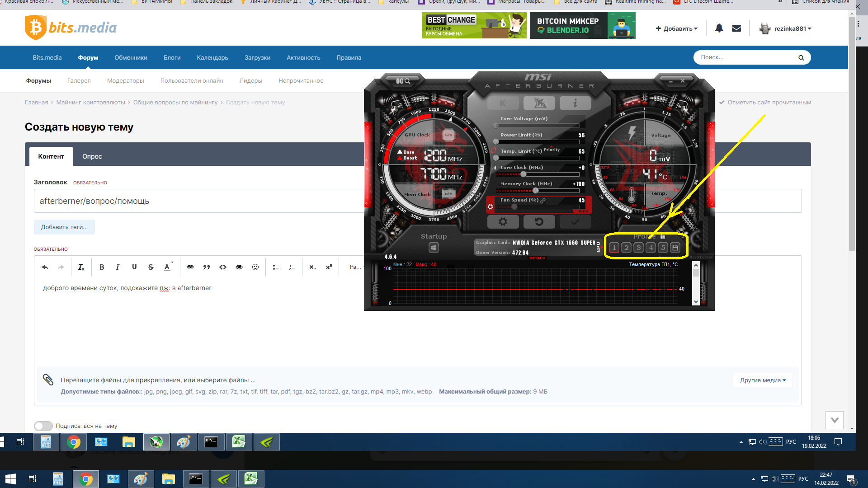Toggle the link icon beside Temp. Limit
868x488 pixels.
pos(494,151)
